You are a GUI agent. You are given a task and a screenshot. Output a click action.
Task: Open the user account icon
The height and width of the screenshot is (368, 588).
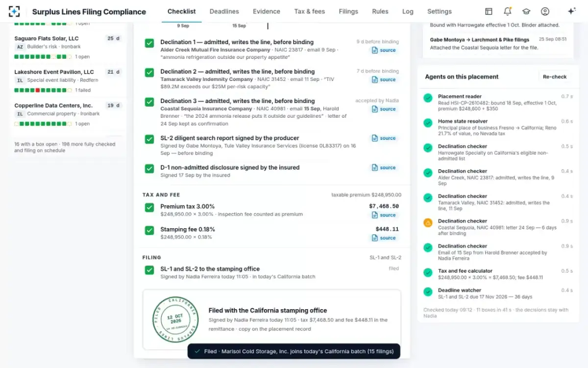(x=545, y=11)
